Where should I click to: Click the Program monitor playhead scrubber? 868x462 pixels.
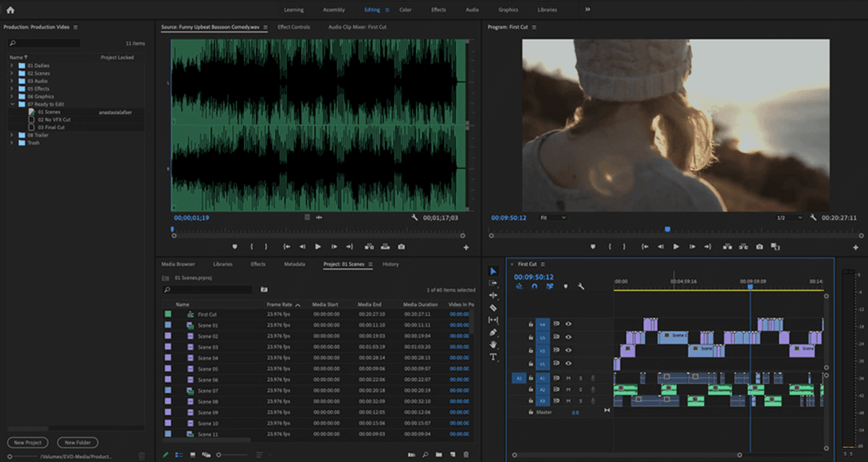click(x=667, y=230)
